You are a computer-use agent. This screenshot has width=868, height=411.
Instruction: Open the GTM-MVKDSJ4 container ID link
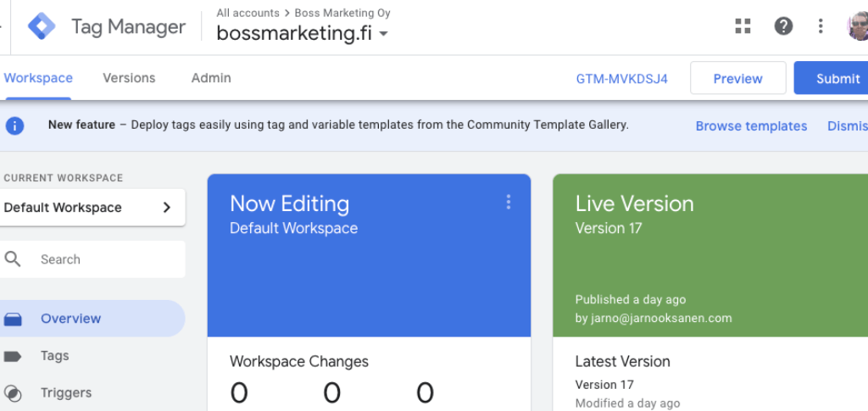point(621,79)
